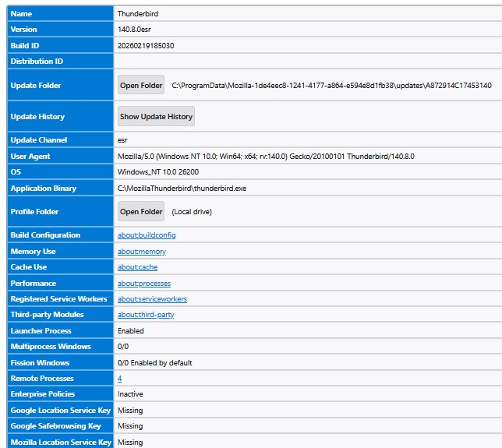The width and height of the screenshot is (502, 448).
Task: Click the Fission Windows row header
Action: click(x=60, y=362)
